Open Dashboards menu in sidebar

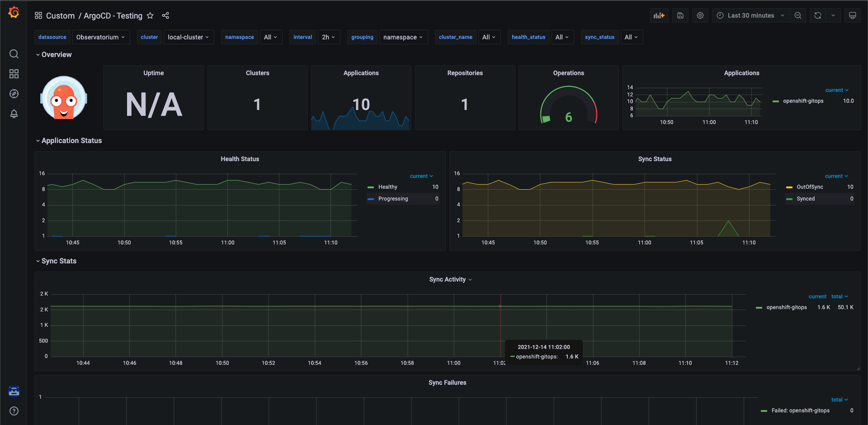pos(14,74)
